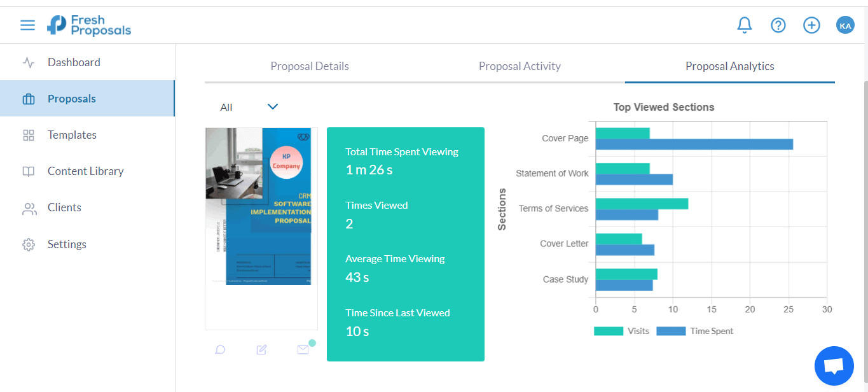The width and height of the screenshot is (868, 392).
Task: Toggle Time Spent series in chart legend
Action: tap(694, 331)
